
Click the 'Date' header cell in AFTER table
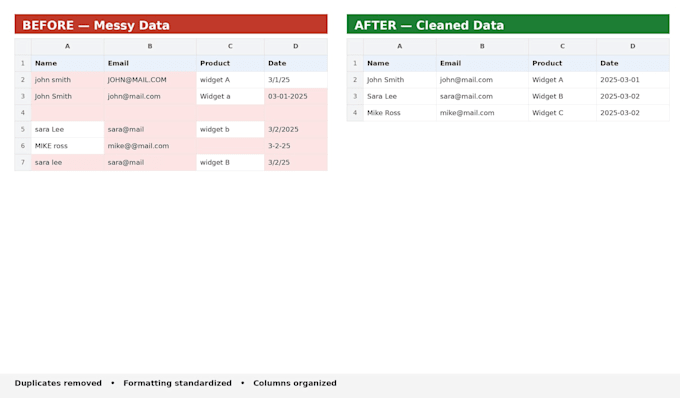pos(633,63)
